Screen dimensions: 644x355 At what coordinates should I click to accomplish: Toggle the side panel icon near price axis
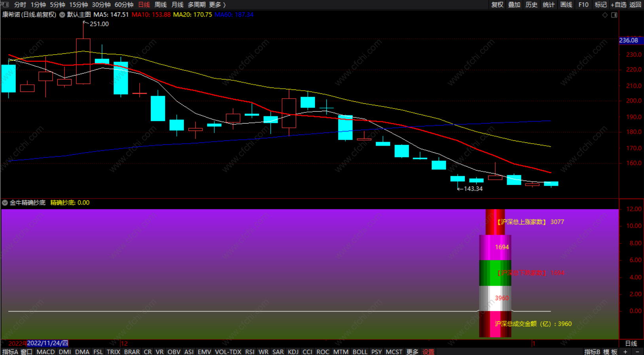point(614,15)
